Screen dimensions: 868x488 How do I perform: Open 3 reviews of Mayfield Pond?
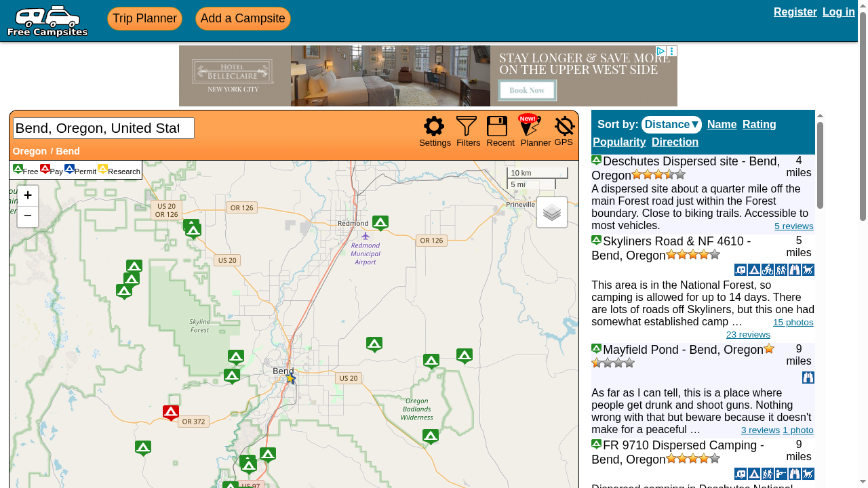pyautogui.click(x=760, y=430)
